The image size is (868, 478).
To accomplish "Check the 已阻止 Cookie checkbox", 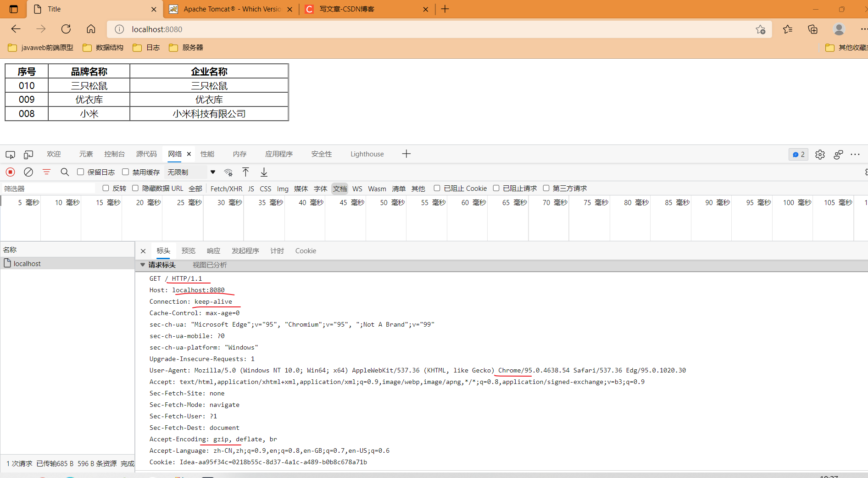I will point(437,188).
